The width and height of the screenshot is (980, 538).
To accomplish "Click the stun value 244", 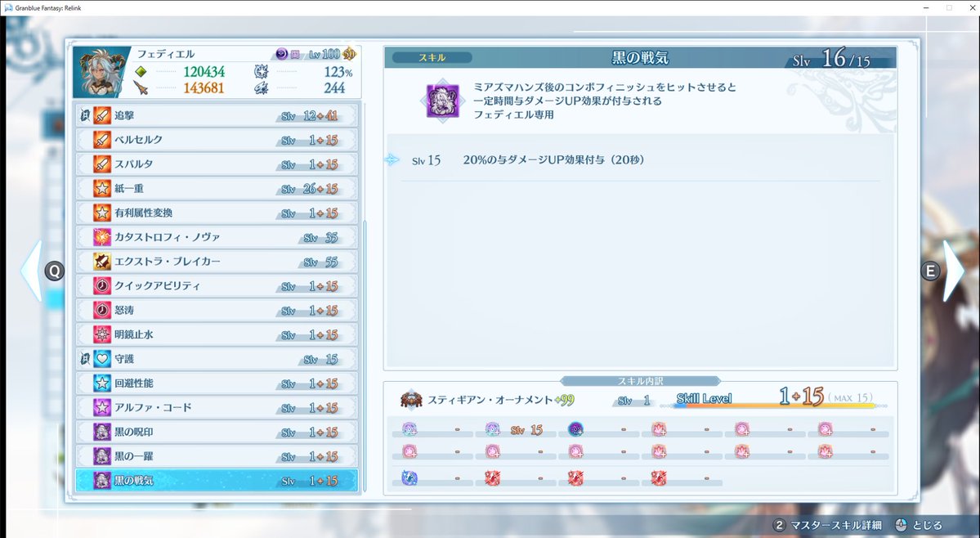I will tap(334, 88).
